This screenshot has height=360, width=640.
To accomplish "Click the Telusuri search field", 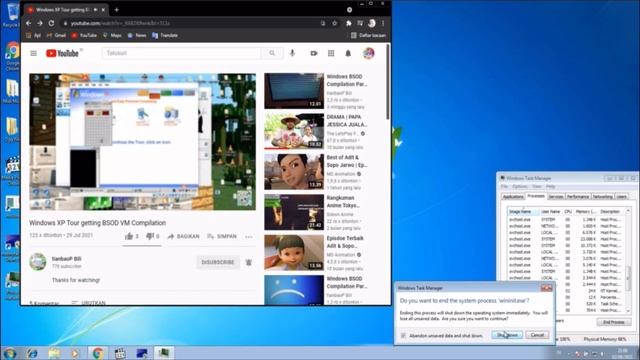I will pos(182,53).
